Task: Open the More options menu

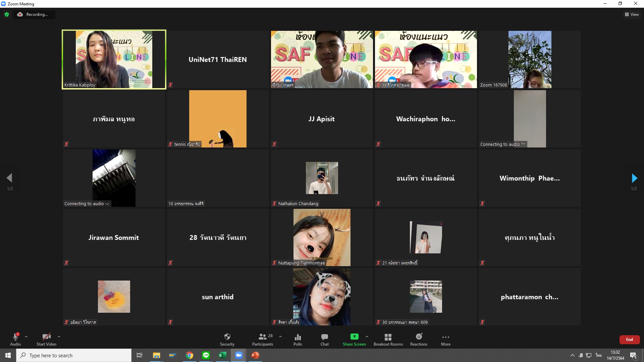Action: [445, 339]
